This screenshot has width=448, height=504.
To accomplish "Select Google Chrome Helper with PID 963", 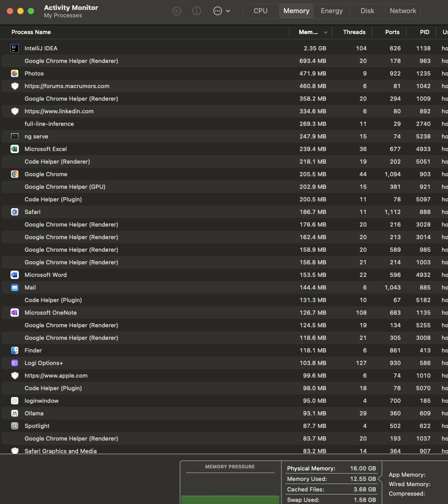I will pyautogui.click(x=225, y=61).
